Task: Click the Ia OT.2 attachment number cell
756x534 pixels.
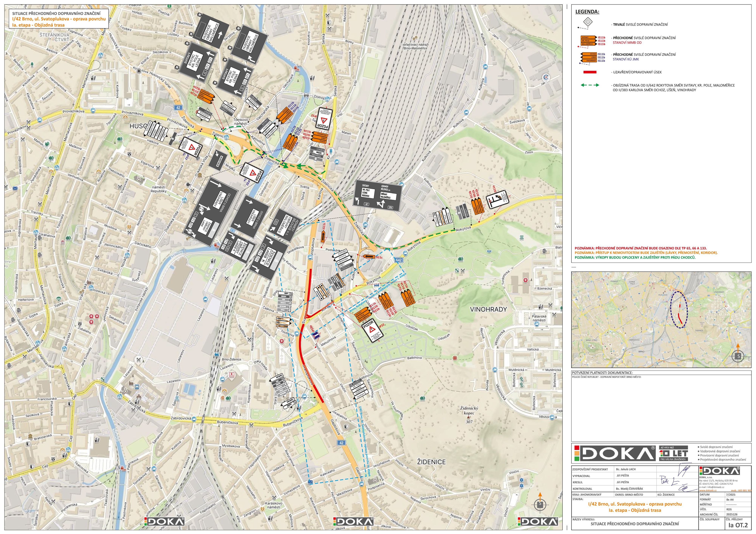Action: (738, 525)
